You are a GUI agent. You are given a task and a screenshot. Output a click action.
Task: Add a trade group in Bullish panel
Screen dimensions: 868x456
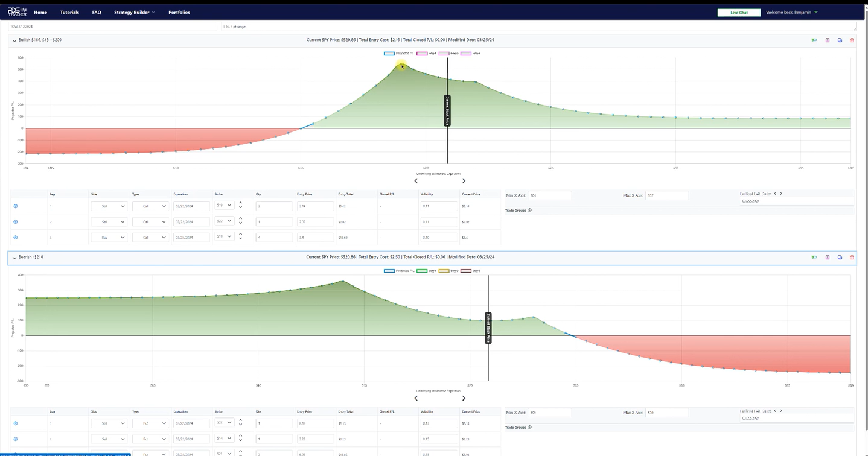(530, 211)
